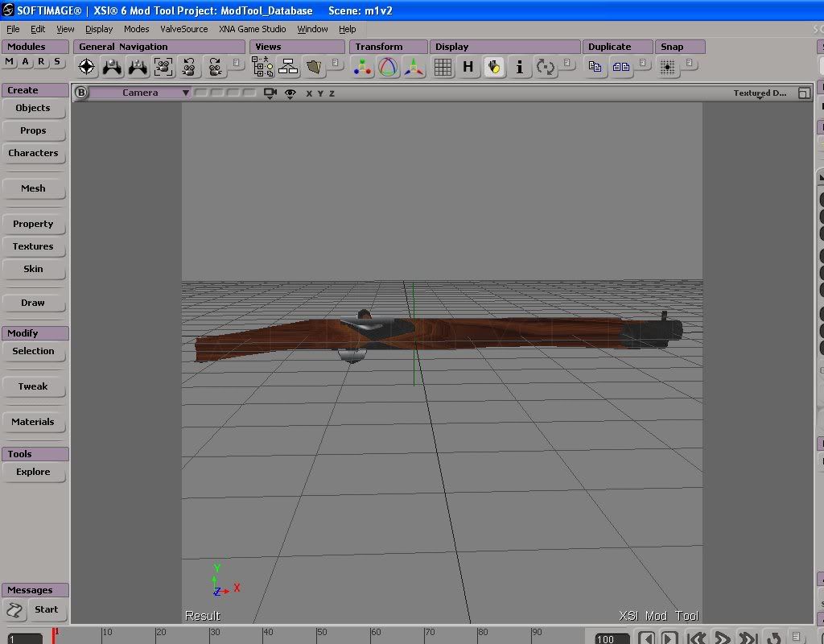Select the scale transform tool
Viewport: 824px width, 644px height.
[x=363, y=67]
